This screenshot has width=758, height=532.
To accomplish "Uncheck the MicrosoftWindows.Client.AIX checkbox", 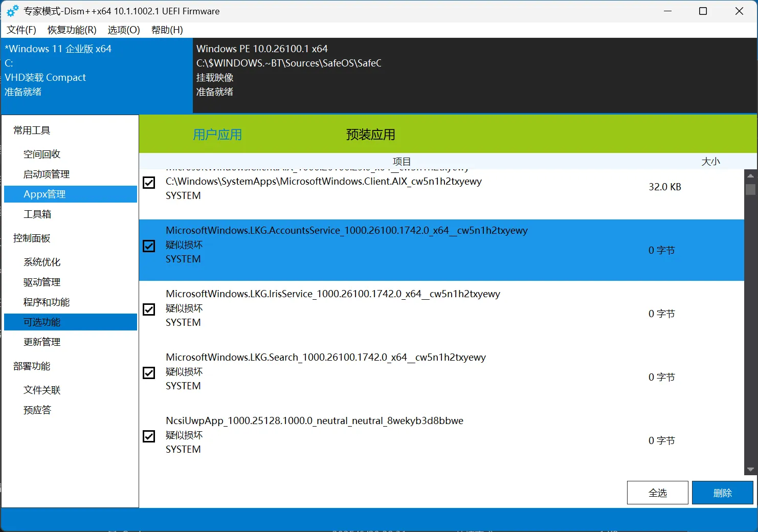I will (149, 183).
